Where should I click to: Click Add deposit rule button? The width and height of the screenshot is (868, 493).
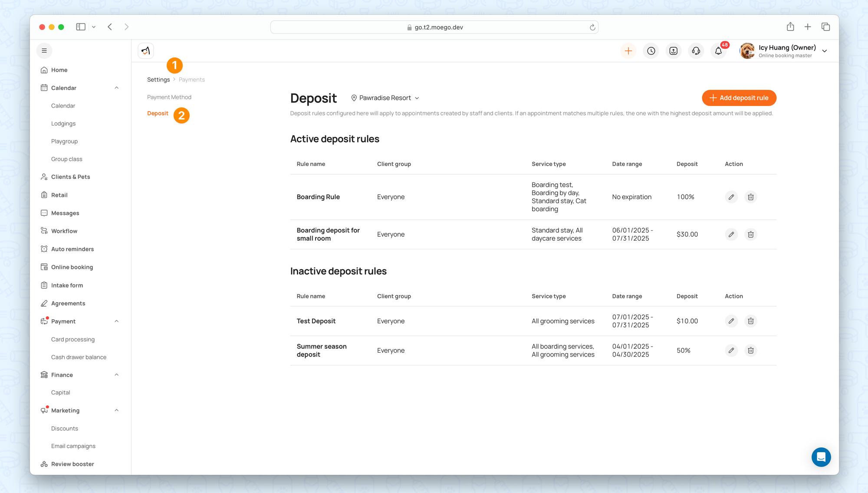[739, 98]
